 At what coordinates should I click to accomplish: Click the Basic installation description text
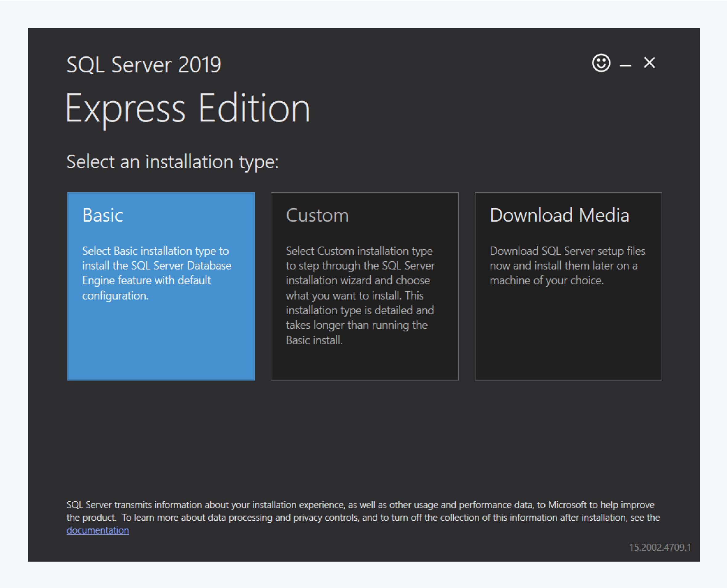click(x=156, y=273)
